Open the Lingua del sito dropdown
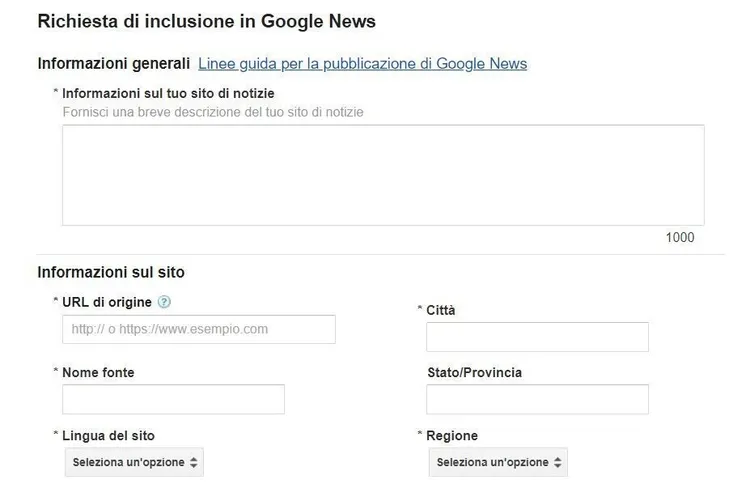This screenshot has height=488, width=750. 134,462
